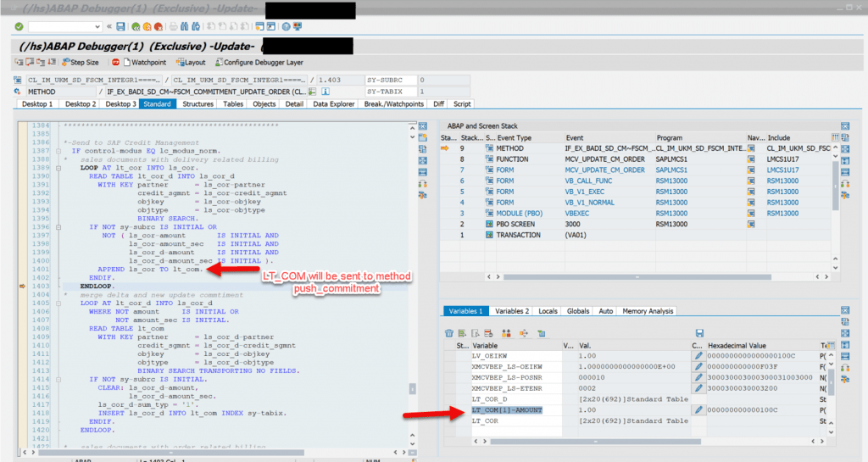The height and width of the screenshot is (462, 868).
Task: Click the VB_V1_EXEC event link
Action: (x=585, y=192)
